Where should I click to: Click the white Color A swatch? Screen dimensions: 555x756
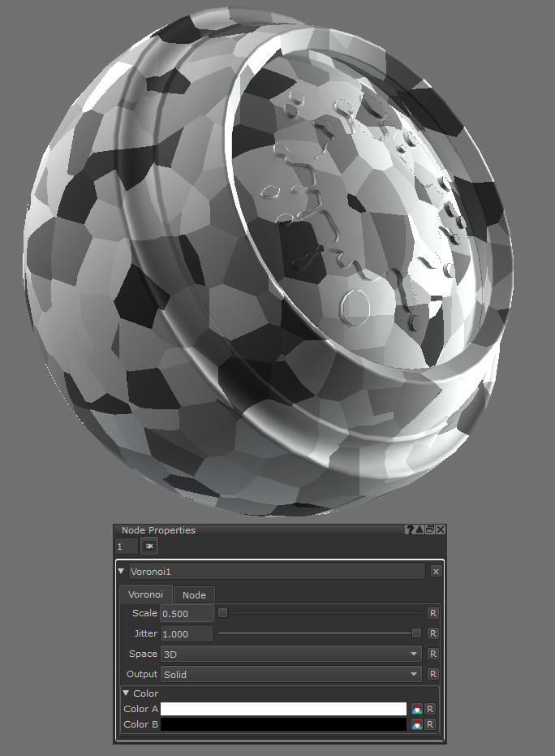[x=283, y=709]
